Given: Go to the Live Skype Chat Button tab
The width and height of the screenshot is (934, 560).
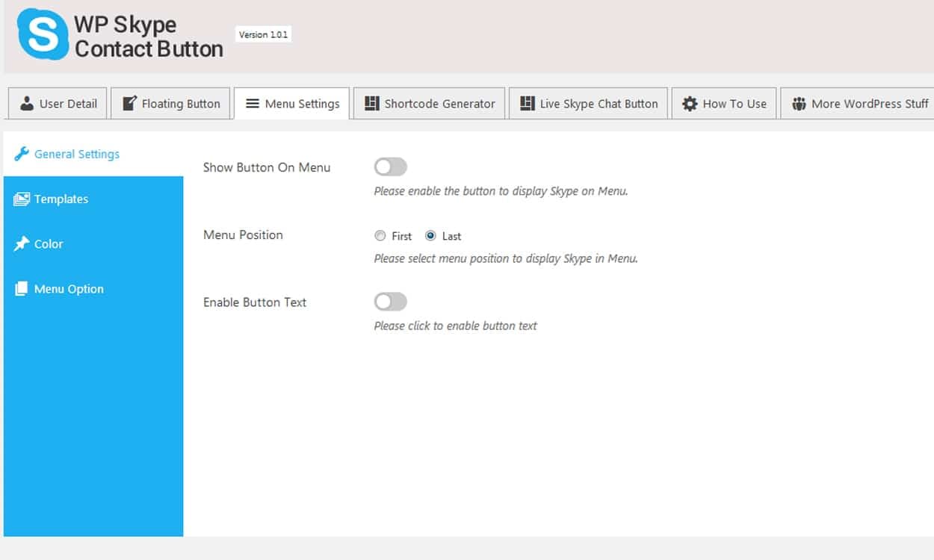Looking at the screenshot, I should (589, 104).
